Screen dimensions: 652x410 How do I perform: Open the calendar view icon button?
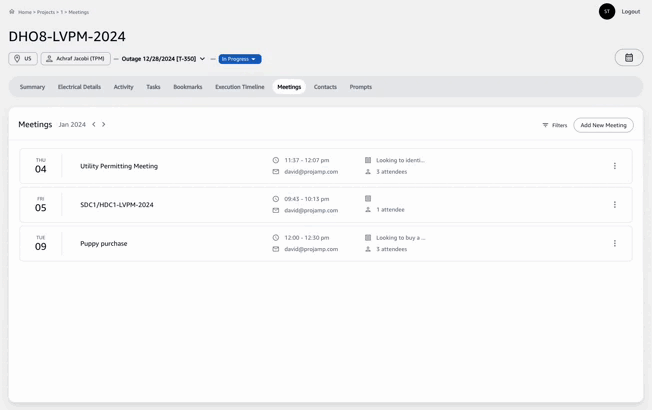click(x=628, y=58)
